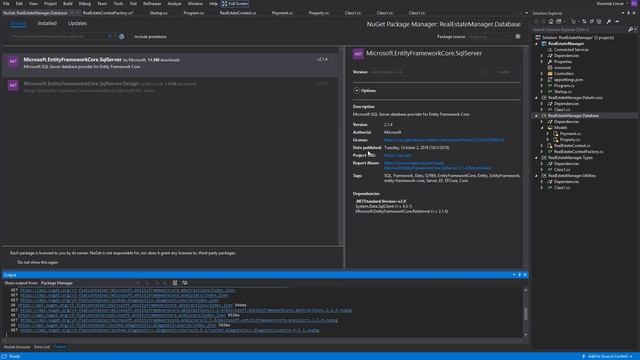
Task: Click .NET icon of SqlServer package in list
Action: tap(13, 62)
